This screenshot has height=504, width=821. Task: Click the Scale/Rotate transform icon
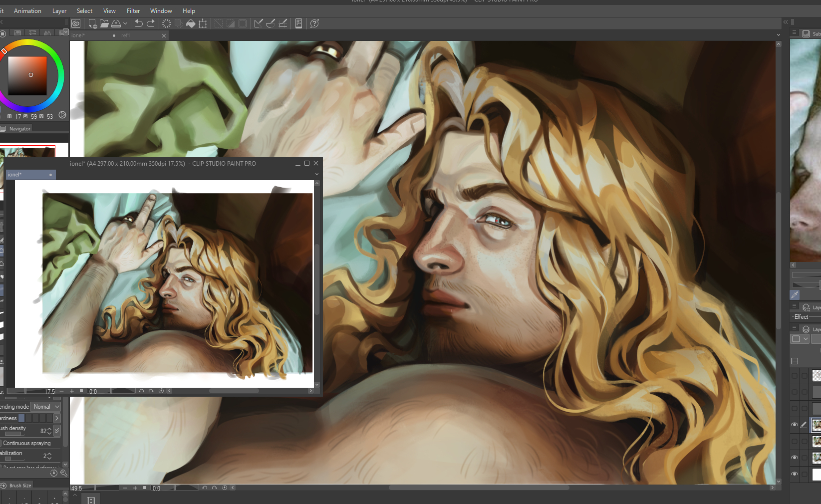pyautogui.click(x=203, y=23)
